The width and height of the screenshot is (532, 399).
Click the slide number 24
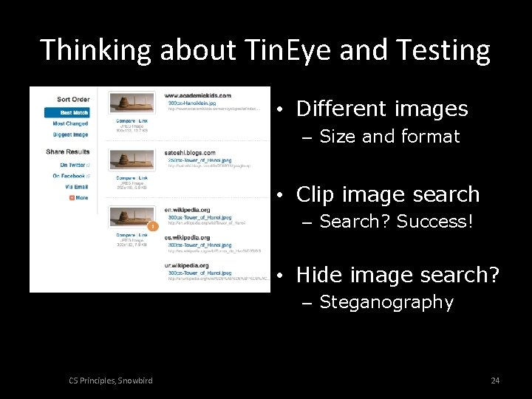click(x=495, y=381)
